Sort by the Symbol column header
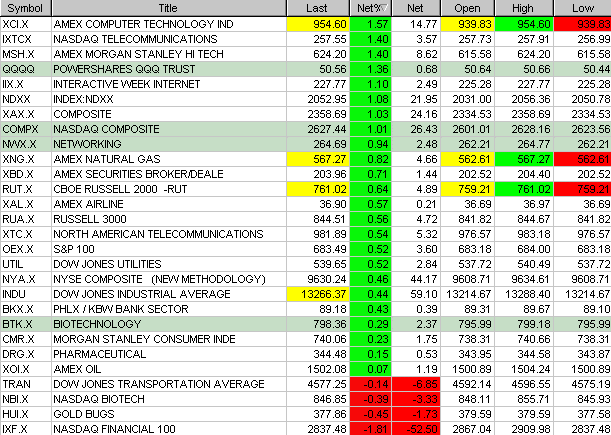Viewport: 611px width, 435px height. [x=26, y=8]
